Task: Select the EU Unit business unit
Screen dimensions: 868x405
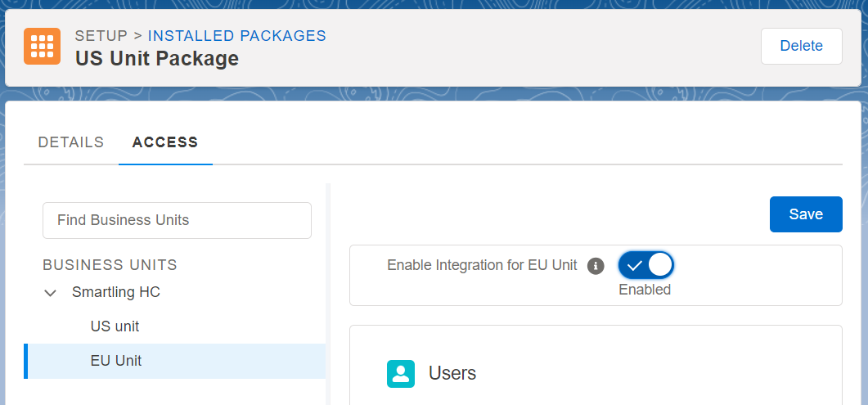Action: pyautogui.click(x=174, y=361)
